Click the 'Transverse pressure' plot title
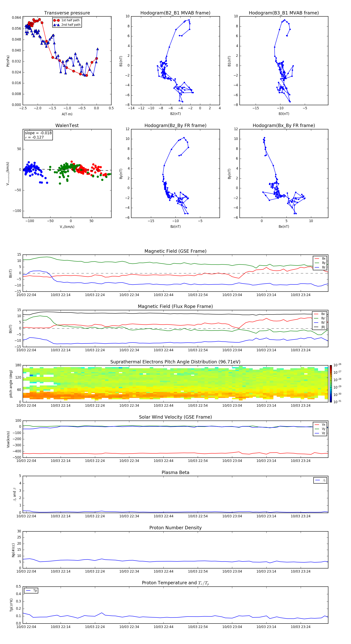 pyautogui.click(x=67, y=13)
